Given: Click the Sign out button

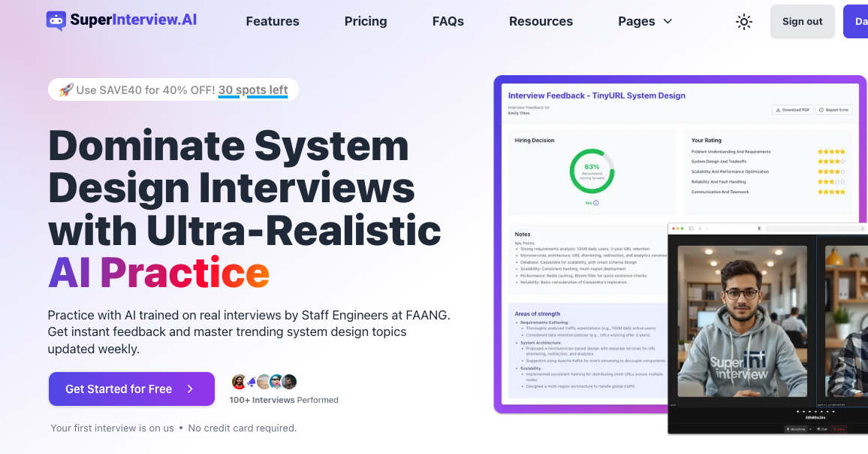Looking at the screenshot, I should click(802, 22).
